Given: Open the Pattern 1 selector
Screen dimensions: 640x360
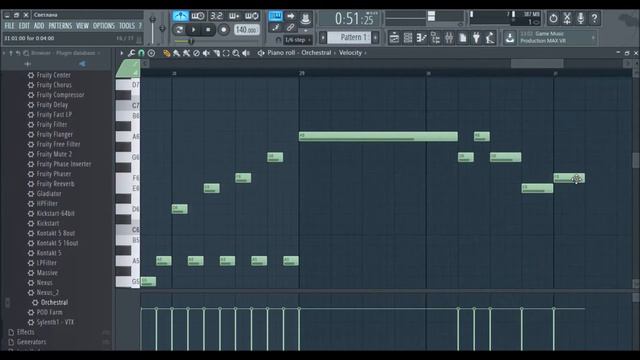Looking at the screenshot, I should tap(349, 38).
